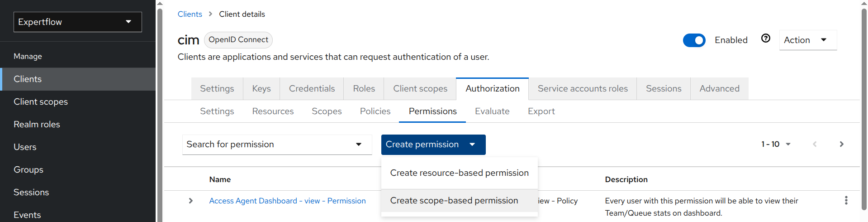Click the Clients breadcrumb link
868x222 pixels.
click(190, 14)
